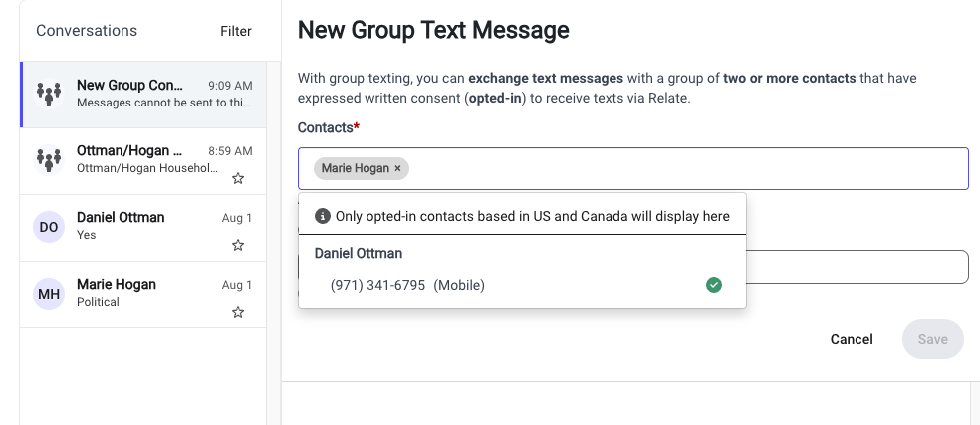The image size is (980, 425).
Task: Open Daniel Ottman conversation in list
Action: [143, 228]
